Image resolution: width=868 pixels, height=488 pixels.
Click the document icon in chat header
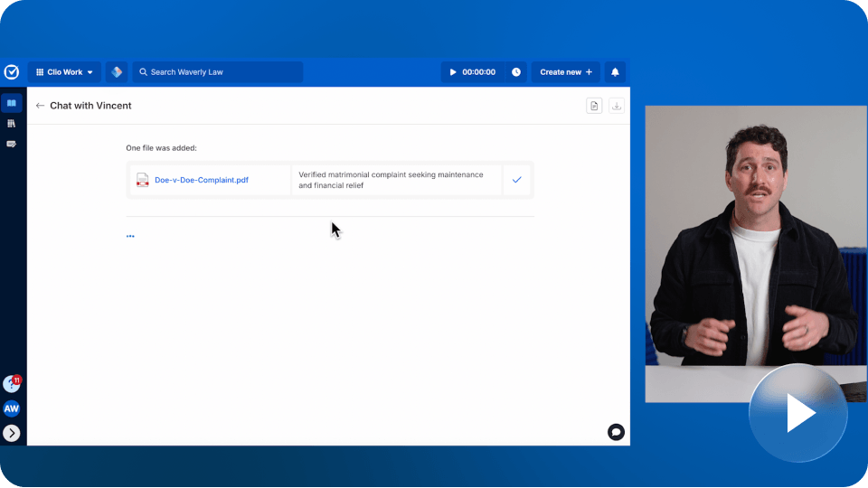tap(594, 106)
